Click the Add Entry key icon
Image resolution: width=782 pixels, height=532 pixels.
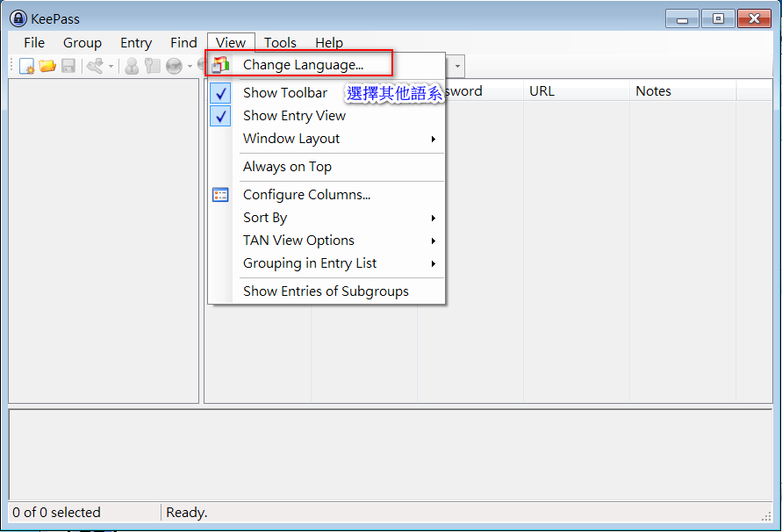click(x=96, y=66)
